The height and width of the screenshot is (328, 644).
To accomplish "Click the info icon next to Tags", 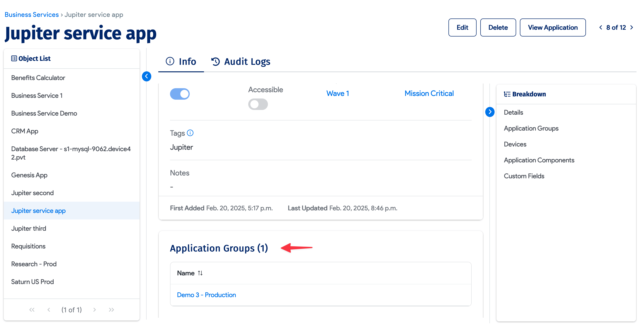I will (x=190, y=133).
